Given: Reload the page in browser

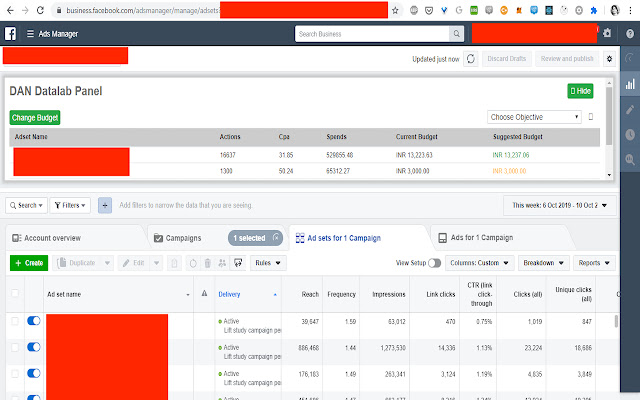Looking at the screenshot, I should [40, 10].
